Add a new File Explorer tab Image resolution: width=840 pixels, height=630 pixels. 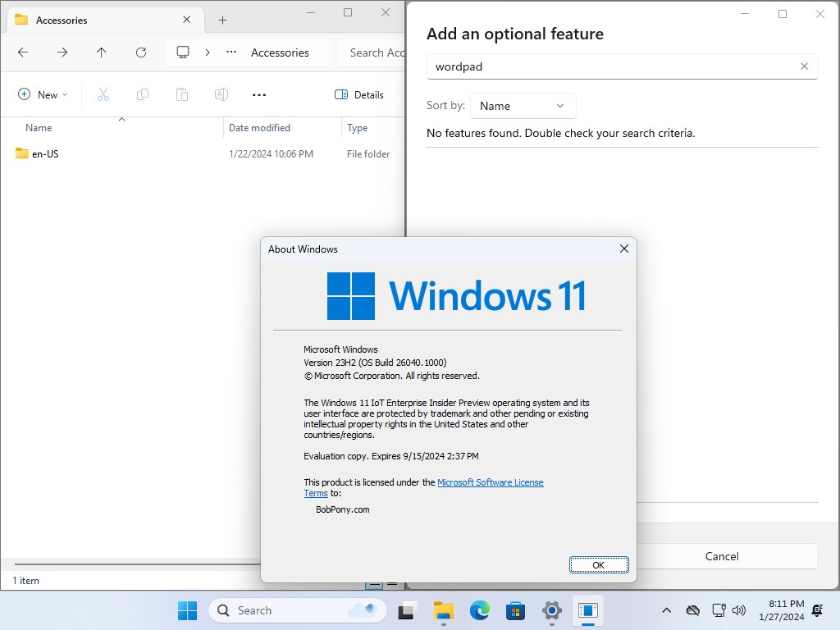(x=222, y=20)
